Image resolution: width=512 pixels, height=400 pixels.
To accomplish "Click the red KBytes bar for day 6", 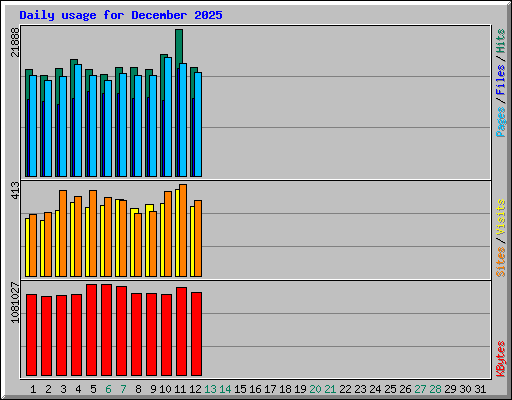I will tap(107, 330).
